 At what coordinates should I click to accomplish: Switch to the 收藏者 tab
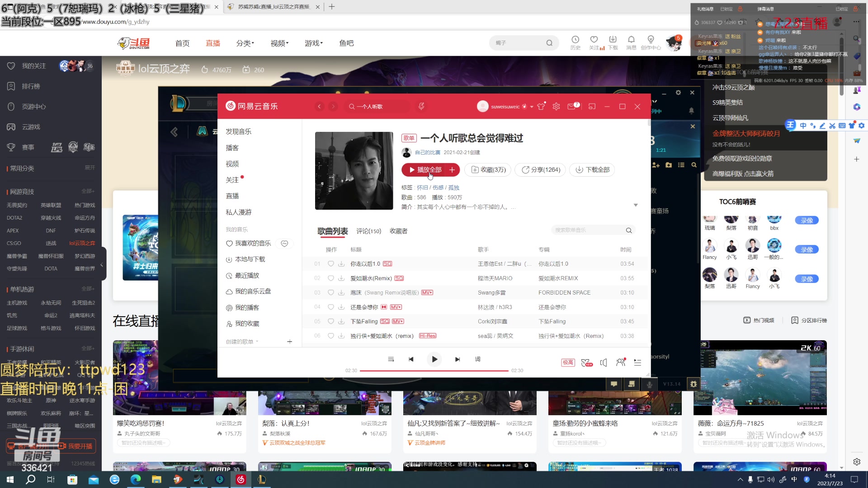[398, 231]
